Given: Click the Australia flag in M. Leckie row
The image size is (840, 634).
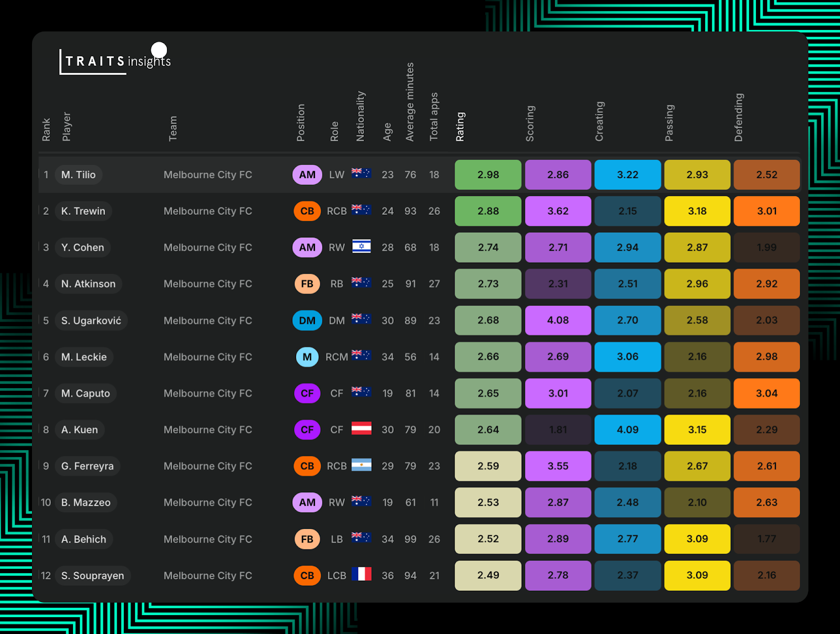Looking at the screenshot, I should click(361, 356).
